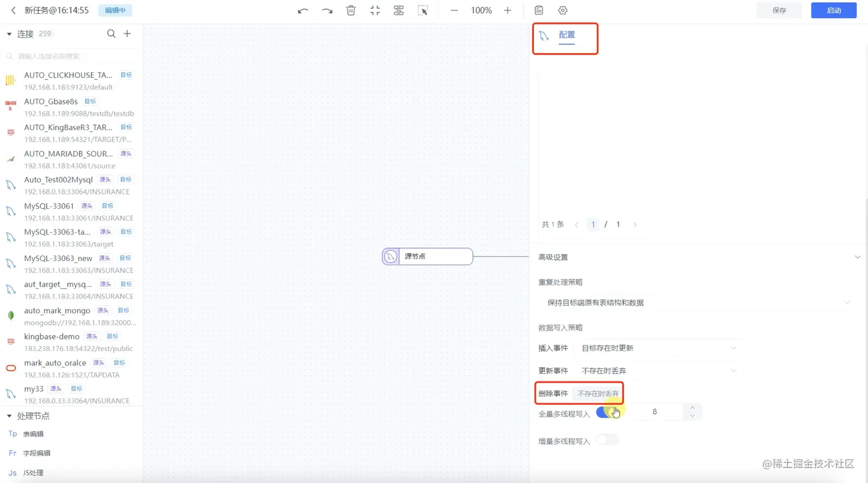Search connections with magnifier icon
The image size is (868, 483).
coord(111,34)
